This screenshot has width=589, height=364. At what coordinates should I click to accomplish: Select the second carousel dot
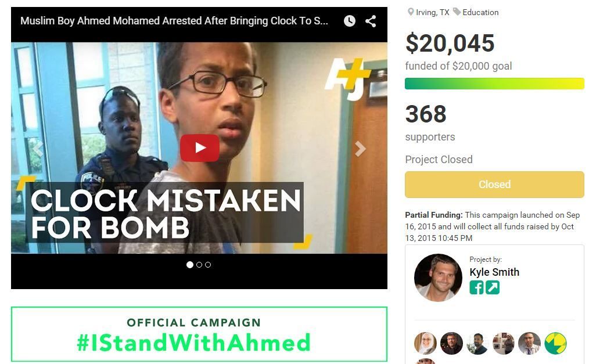click(199, 265)
